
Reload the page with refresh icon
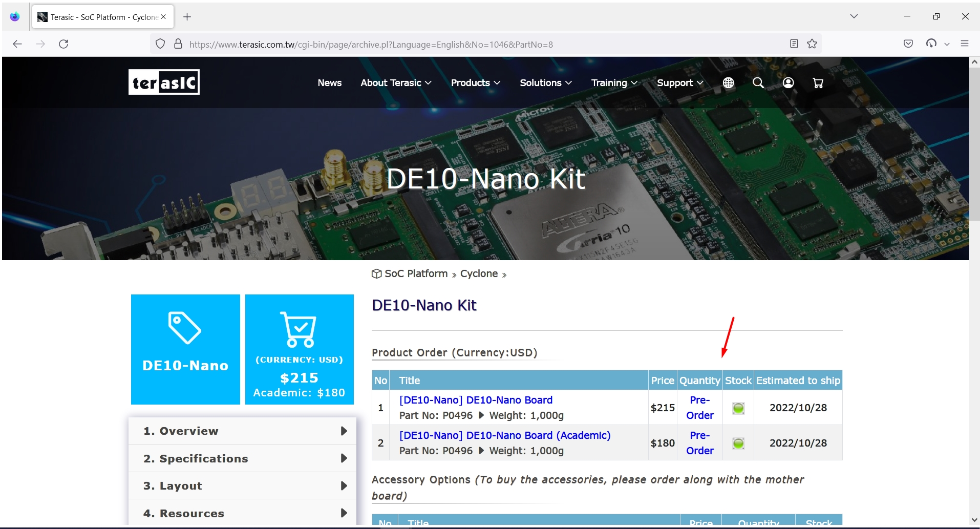pyautogui.click(x=63, y=44)
